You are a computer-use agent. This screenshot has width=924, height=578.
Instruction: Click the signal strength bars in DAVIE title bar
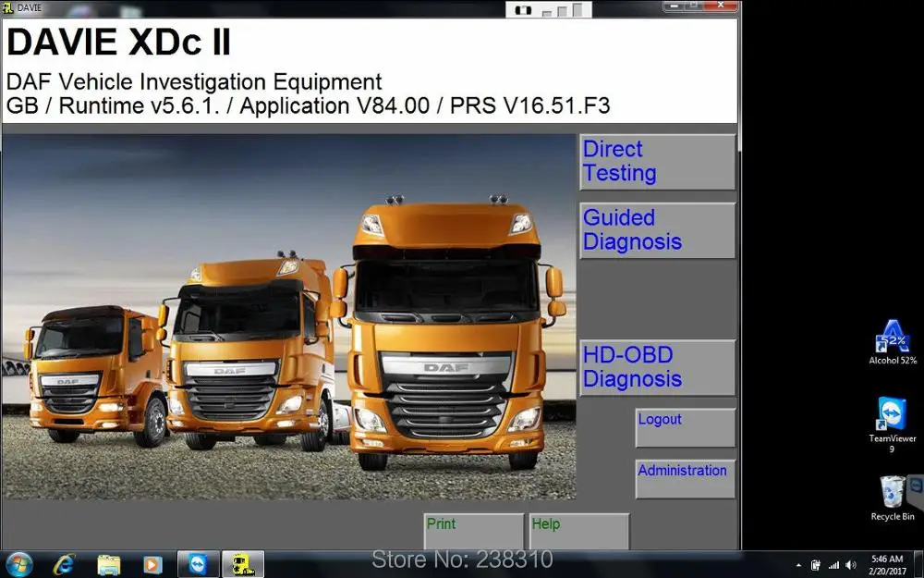coord(563,10)
